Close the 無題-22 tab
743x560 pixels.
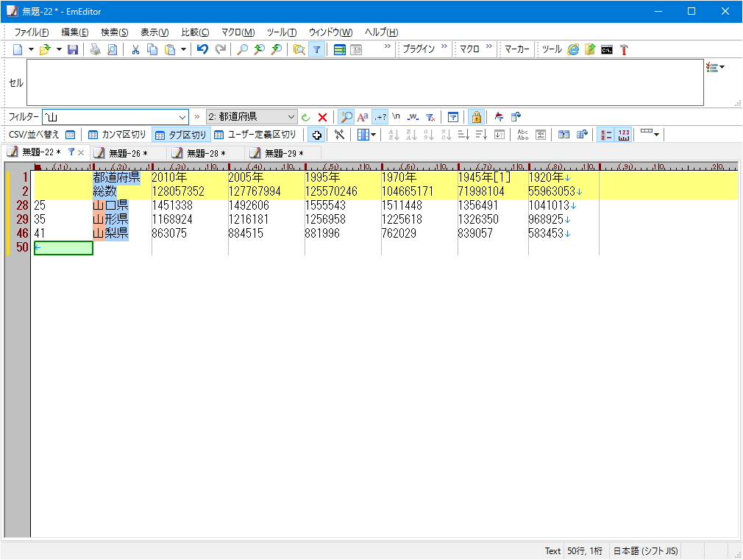point(81,152)
